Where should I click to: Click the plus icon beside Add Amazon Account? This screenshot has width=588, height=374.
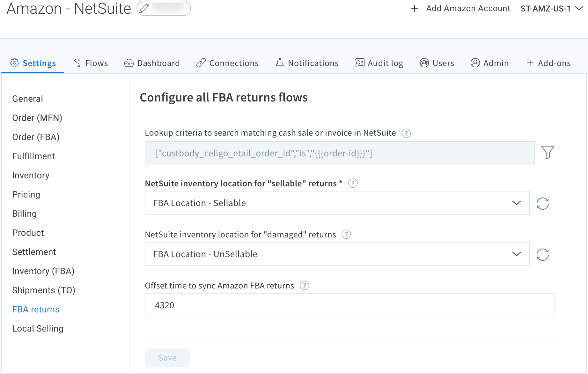(x=415, y=8)
